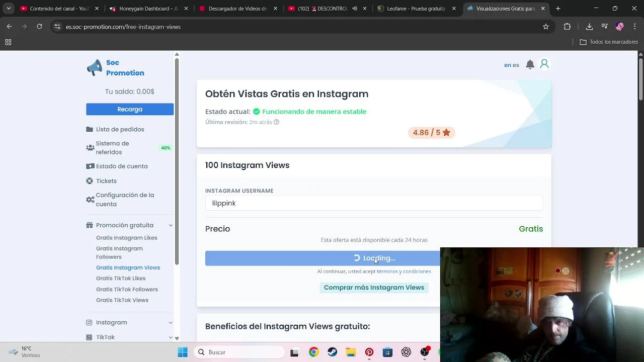Reload the page
The height and width of the screenshot is (362, 644).
(39, 27)
